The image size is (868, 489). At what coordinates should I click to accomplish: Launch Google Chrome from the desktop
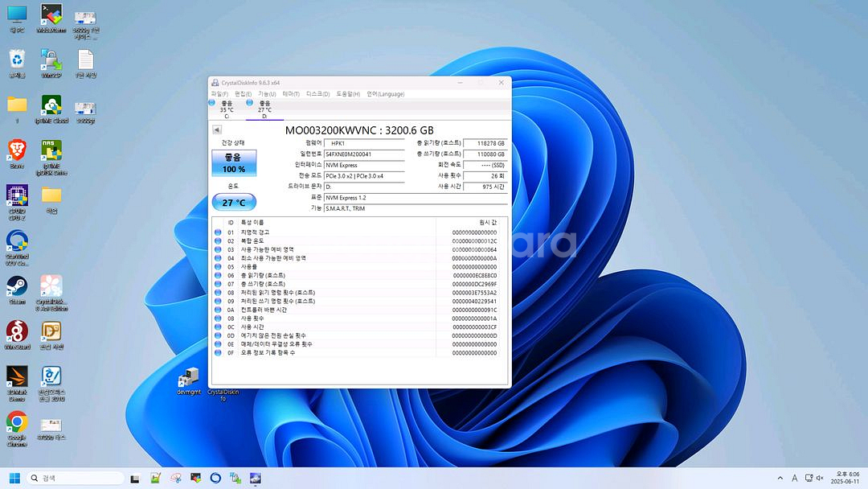16,422
